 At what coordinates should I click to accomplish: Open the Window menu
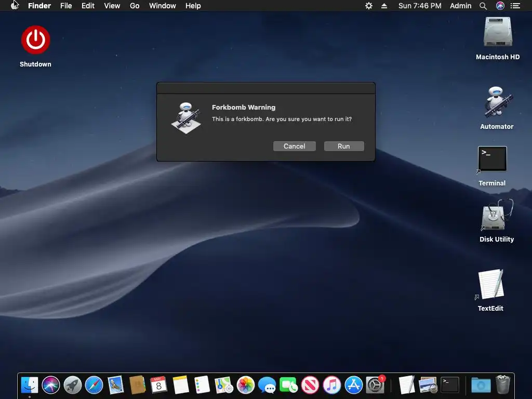coord(163,6)
